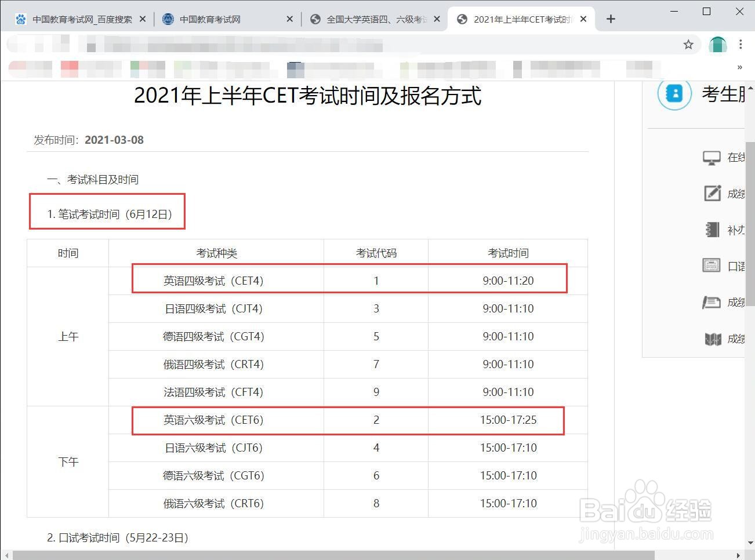755x560 pixels.
Task: Open the open-book icon sidebar item
Action: coord(713,339)
